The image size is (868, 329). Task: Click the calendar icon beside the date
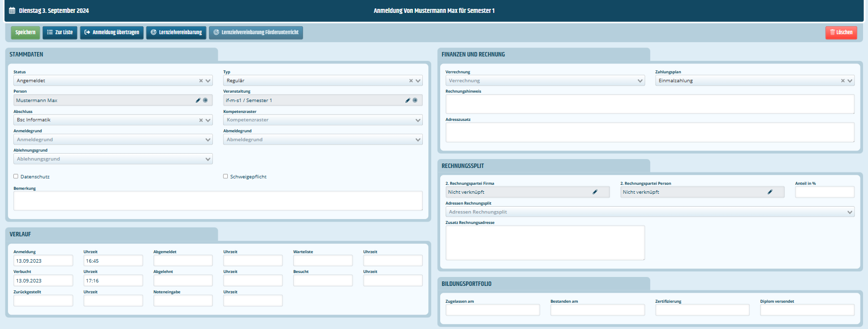coord(12,10)
